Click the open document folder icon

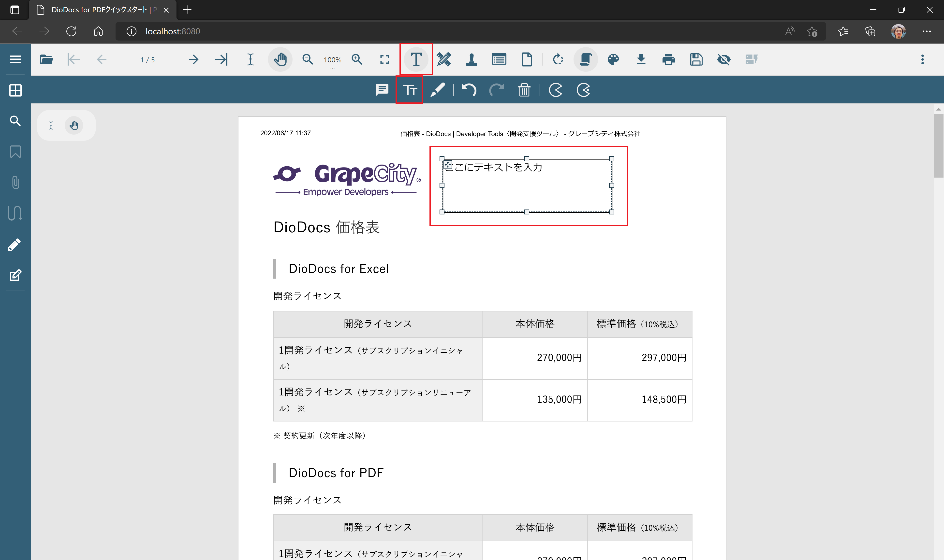(x=46, y=60)
